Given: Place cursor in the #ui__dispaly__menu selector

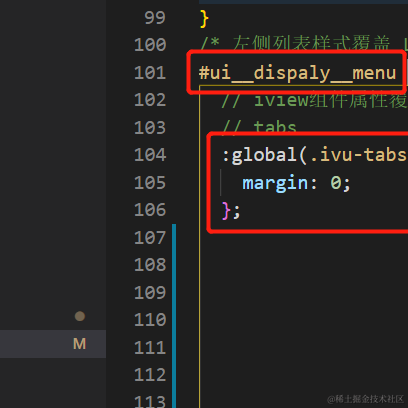Looking at the screenshot, I should point(297,73).
